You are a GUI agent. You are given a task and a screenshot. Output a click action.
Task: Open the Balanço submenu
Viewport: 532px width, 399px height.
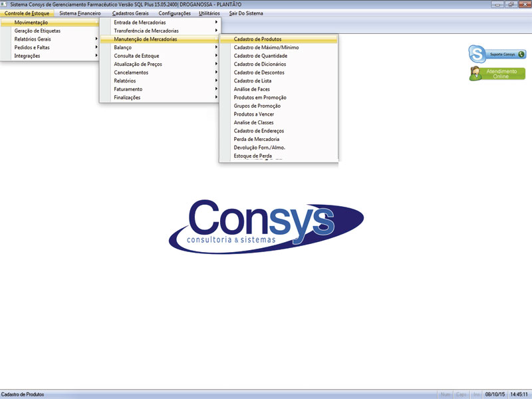click(x=160, y=47)
